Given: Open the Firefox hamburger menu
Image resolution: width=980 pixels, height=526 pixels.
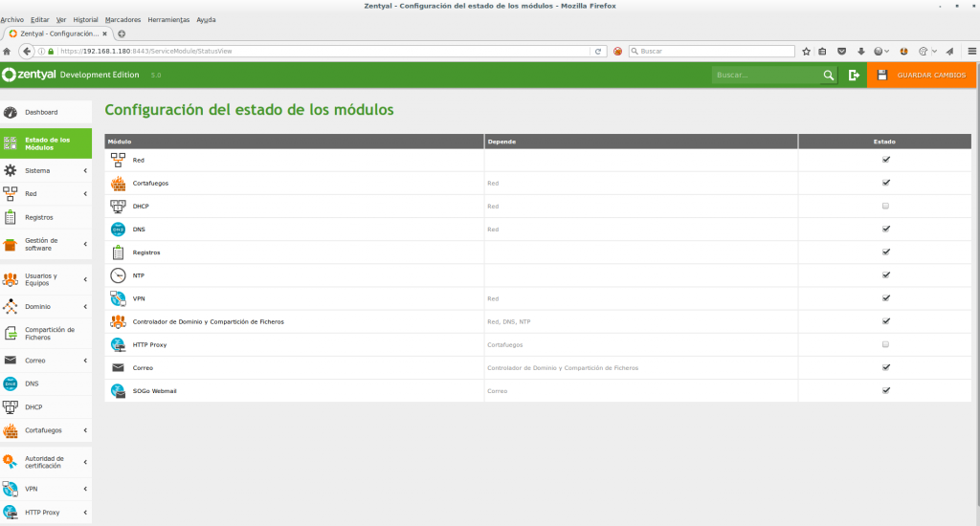Looking at the screenshot, I should pyautogui.click(x=972, y=52).
